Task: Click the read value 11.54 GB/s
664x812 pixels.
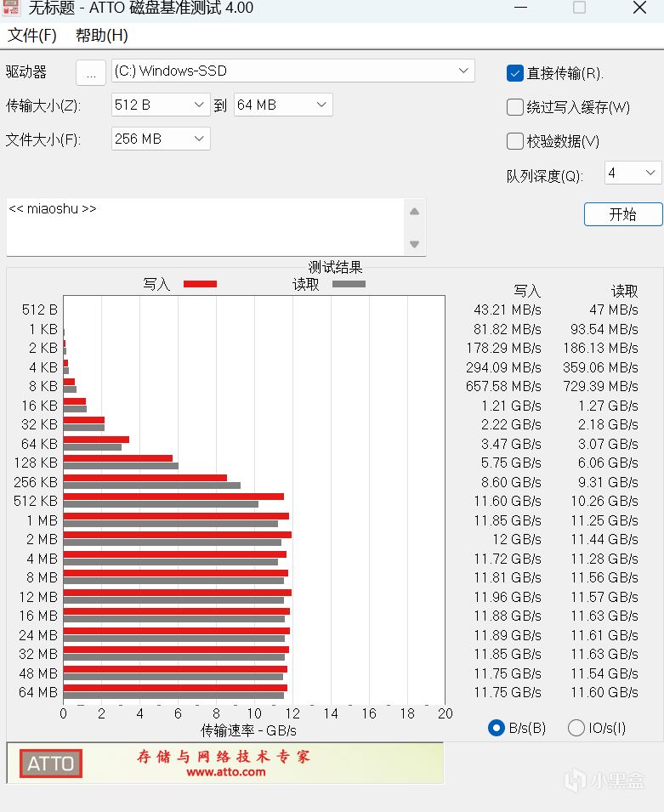Action: 604,673
